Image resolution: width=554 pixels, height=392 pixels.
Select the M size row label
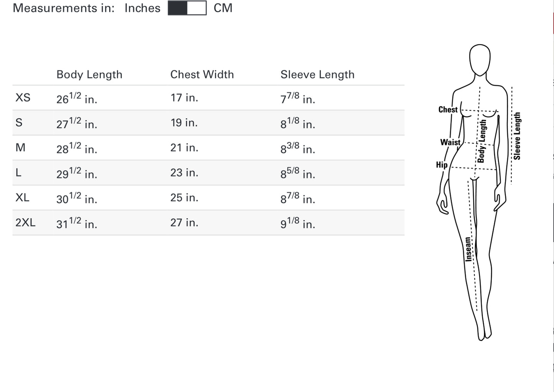coord(20,148)
